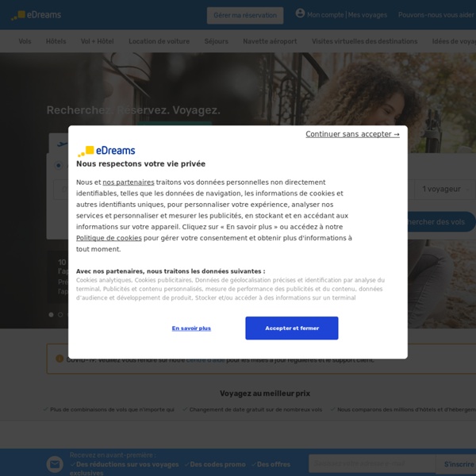The width and height of the screenshot is (476, 476).
Task: Open Navette aéroport menu item
Action: click(x=270, y=41)
